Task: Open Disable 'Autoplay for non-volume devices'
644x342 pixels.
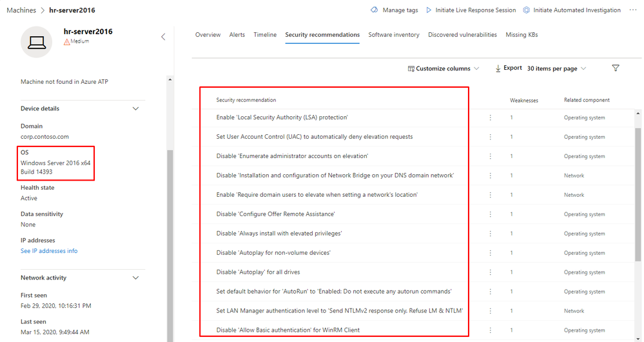Action: pos(273,252)
